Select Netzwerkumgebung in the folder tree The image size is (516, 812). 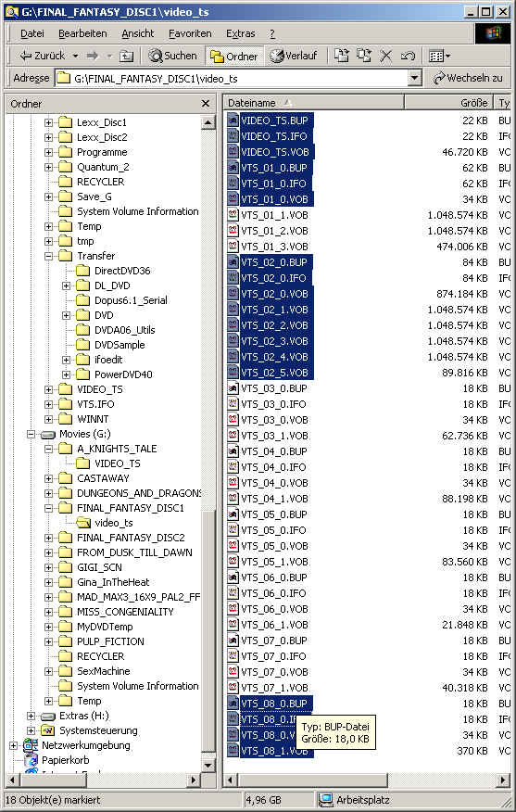pos(86,745)
